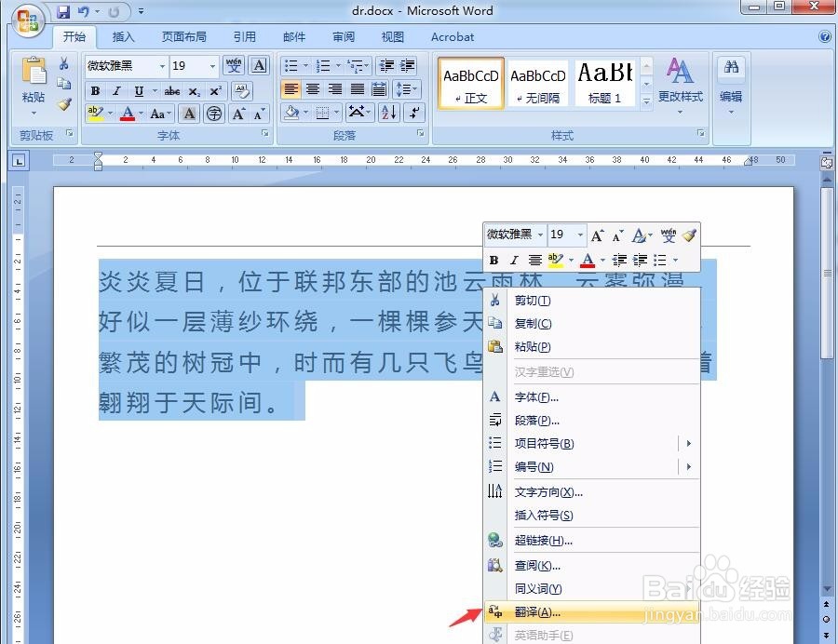Toggle Bold on the mini toolbar
838x644 pixels.
coord(493,260)
